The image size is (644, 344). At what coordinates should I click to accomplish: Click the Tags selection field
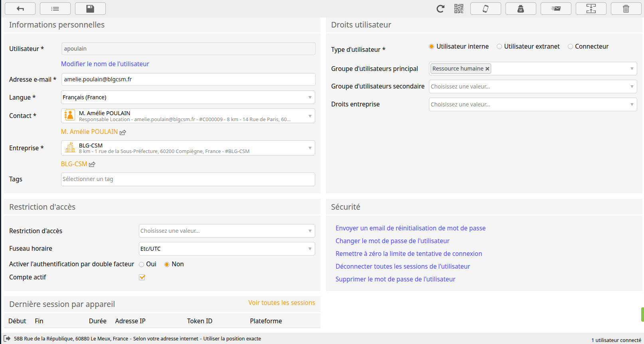[188, 179]
